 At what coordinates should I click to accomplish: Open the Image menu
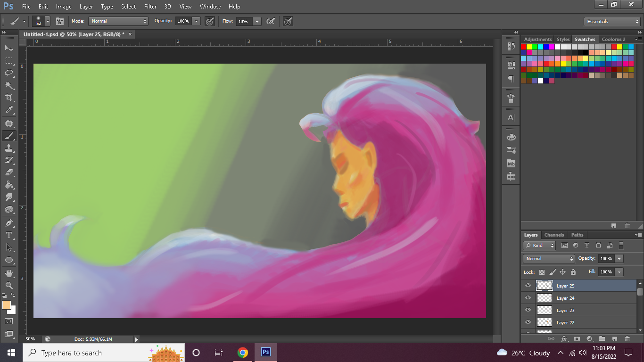tap(64, 7)
